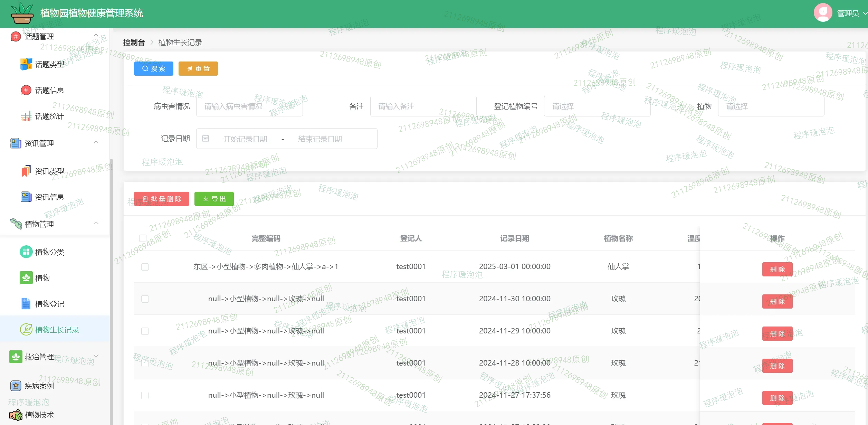Image resolution: width=868 pixels, height=425 pixels.
Task: Go to 资讯信息 in the sidebar
Action: (49, 197)
